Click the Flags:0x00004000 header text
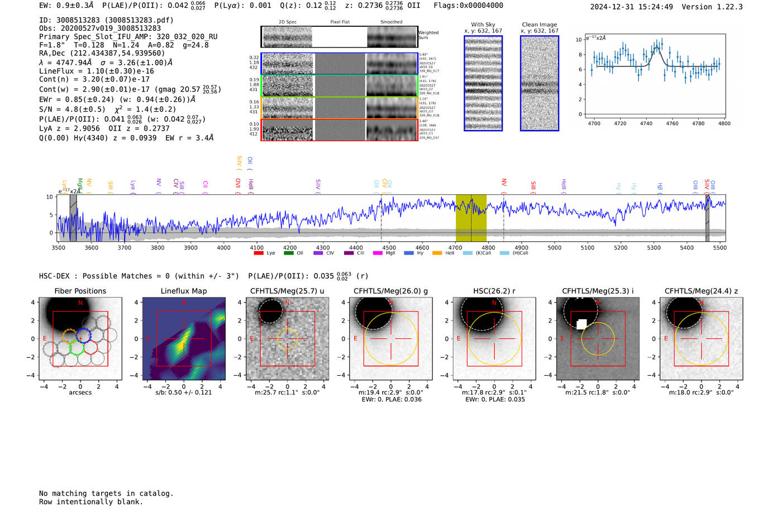 tap(468, 6)
